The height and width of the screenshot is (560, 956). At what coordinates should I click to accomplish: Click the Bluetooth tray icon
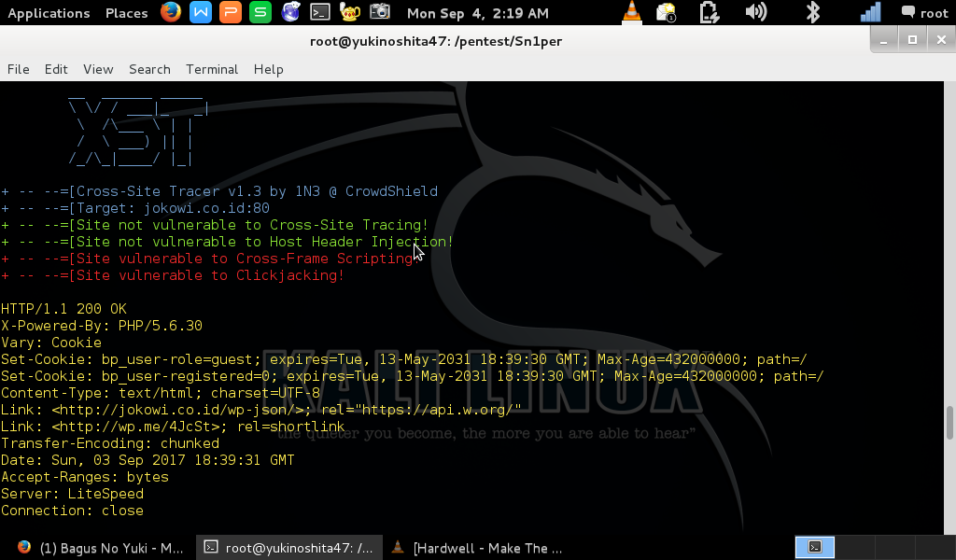[x=813, y=12]
